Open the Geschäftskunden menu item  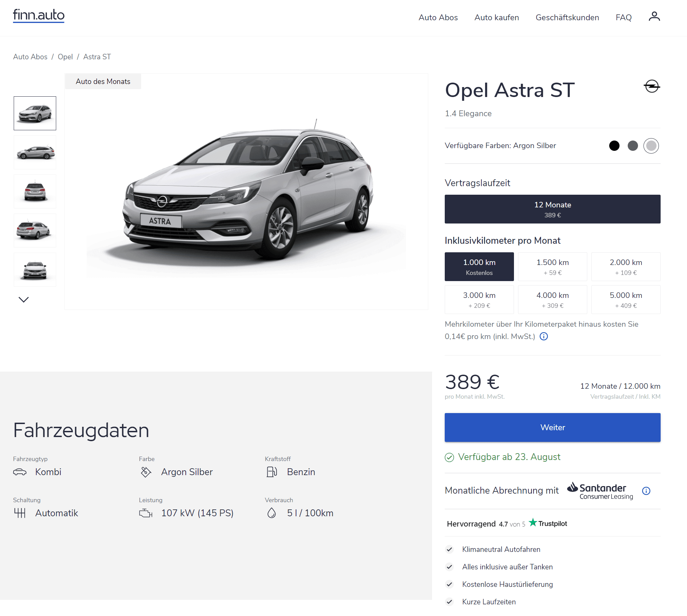click(567, 17)
